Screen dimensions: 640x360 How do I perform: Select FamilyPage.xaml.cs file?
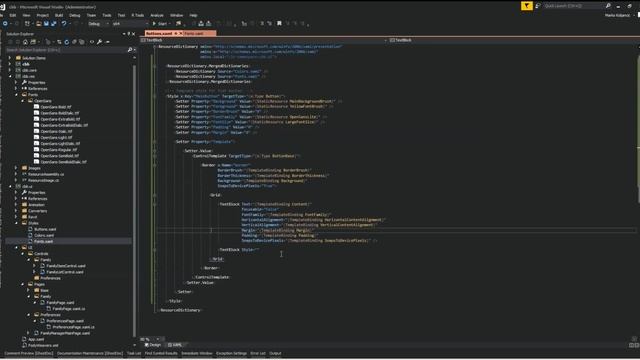pos(69,309)
